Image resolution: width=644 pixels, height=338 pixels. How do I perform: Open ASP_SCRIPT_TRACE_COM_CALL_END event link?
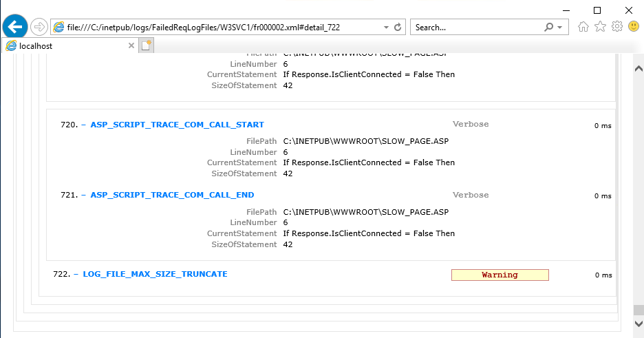172,196
